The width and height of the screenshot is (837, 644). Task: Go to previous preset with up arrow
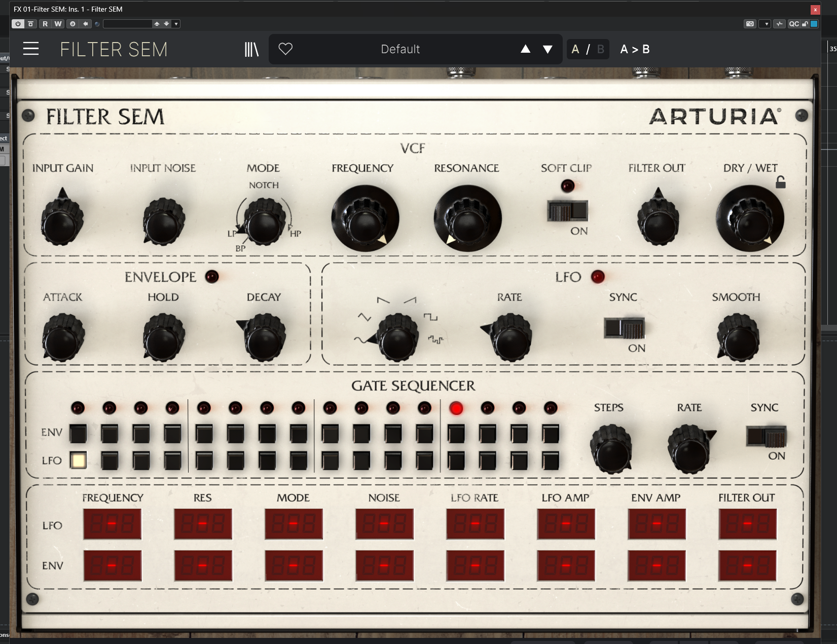(526, 49)
